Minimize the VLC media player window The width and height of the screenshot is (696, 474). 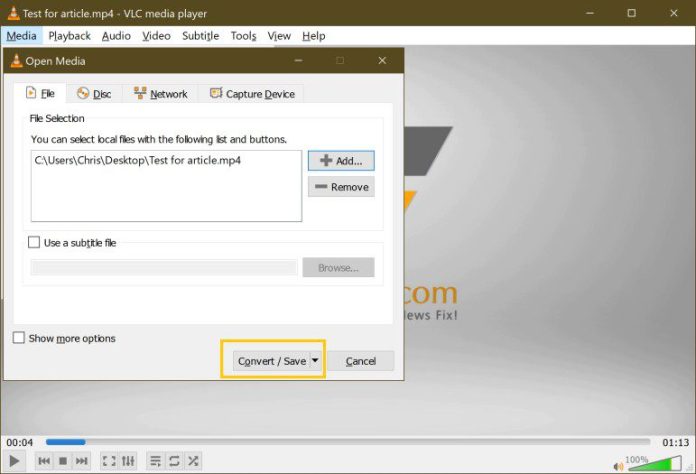[x=589, y=13]
